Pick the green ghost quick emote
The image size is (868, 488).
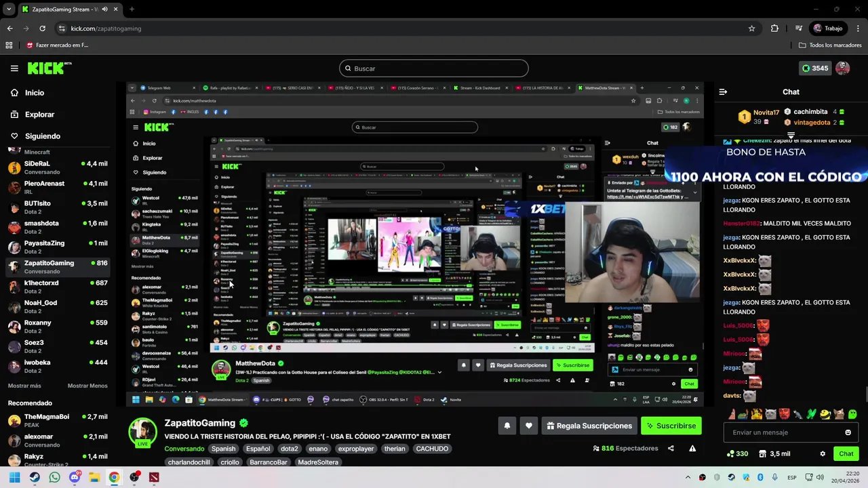click(x=852, y=414)
